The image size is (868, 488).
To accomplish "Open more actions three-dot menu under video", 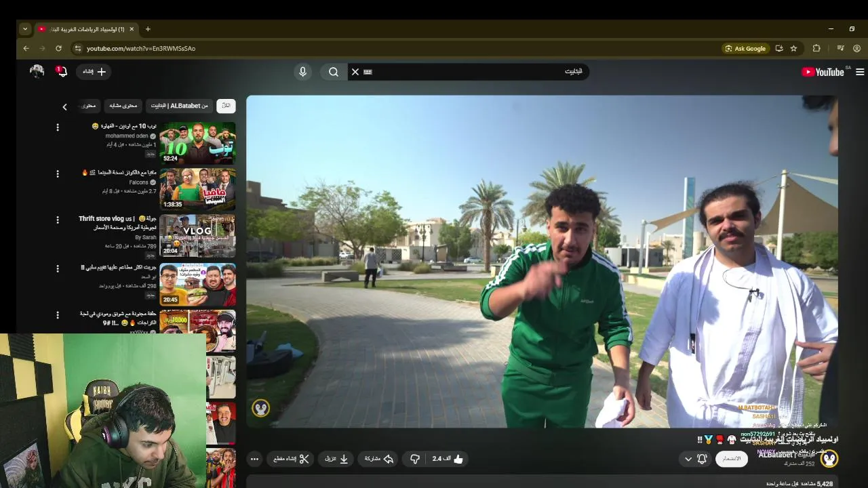I will point(254,459).
